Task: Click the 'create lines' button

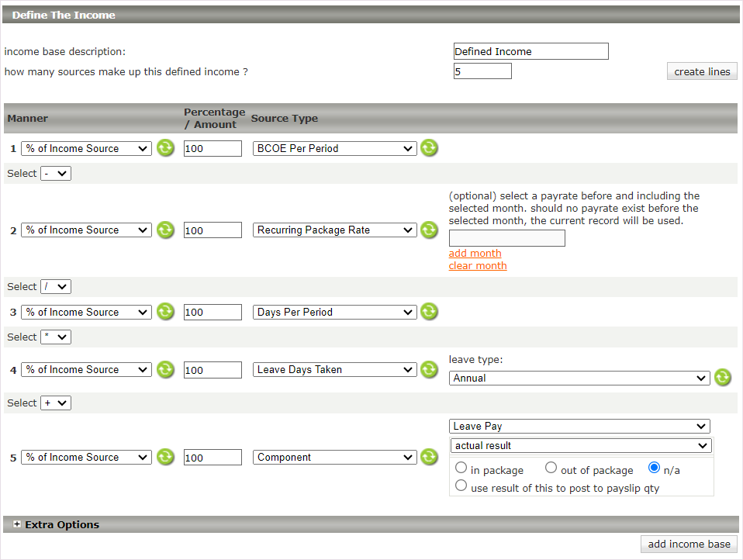Action: [702, 71]
